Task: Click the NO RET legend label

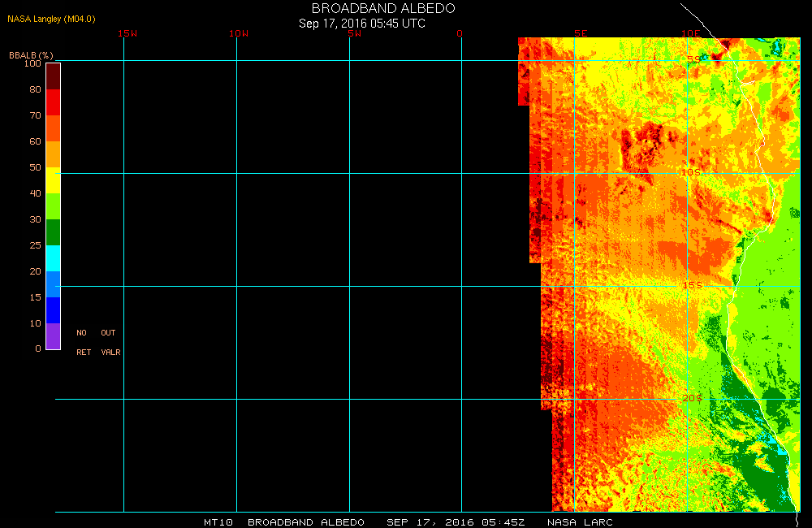Action: (83, 343)
